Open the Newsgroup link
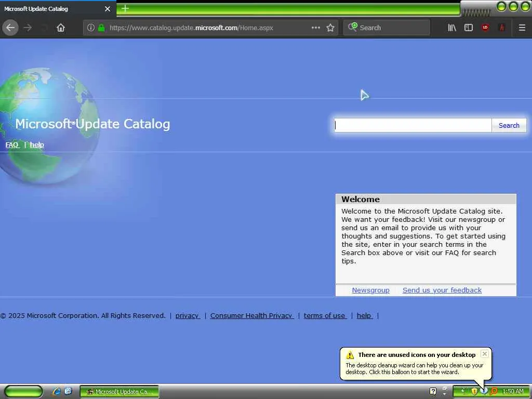 point(370,290)
